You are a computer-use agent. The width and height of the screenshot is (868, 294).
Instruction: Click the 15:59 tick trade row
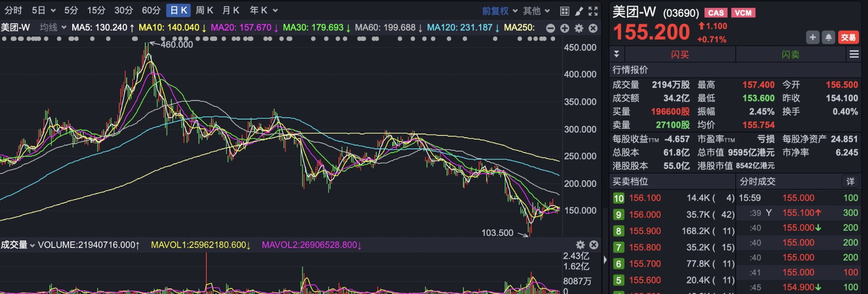(x=799, y=198)
